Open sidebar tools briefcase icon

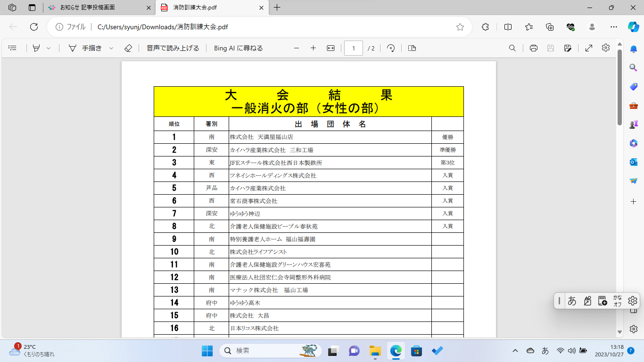pos(634,106)
